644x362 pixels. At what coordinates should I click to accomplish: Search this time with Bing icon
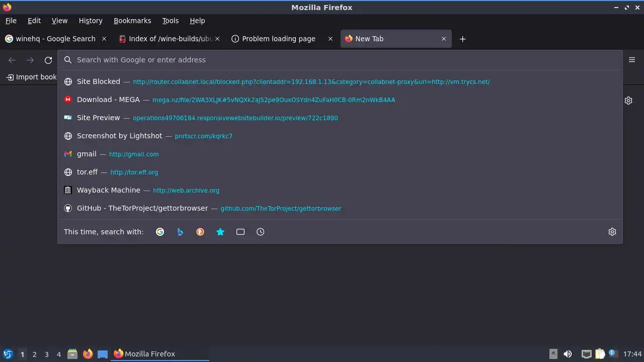pos(180,232)
